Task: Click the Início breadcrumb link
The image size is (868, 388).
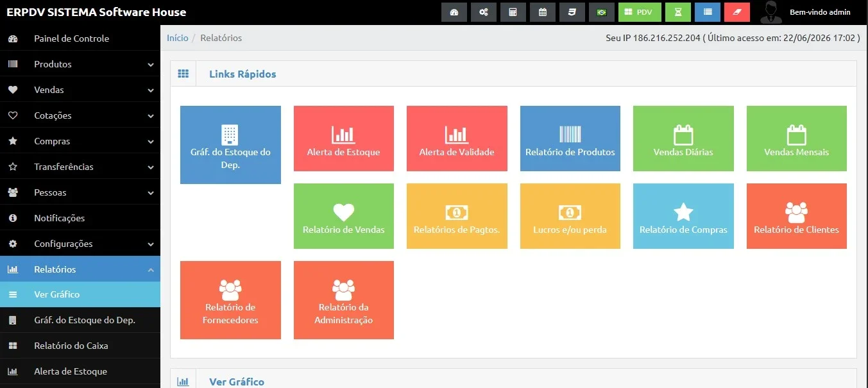Action: click(x=178, y=38)
